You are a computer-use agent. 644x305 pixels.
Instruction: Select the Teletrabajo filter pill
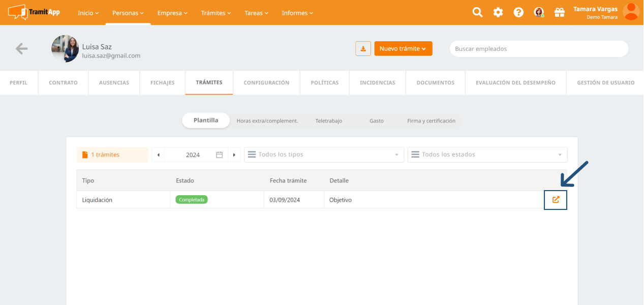(328, 121)
